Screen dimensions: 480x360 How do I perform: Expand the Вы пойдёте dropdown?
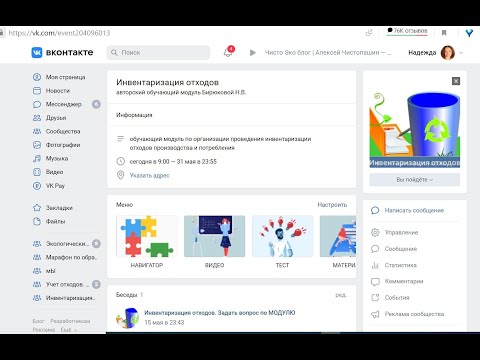pos(415,179)
